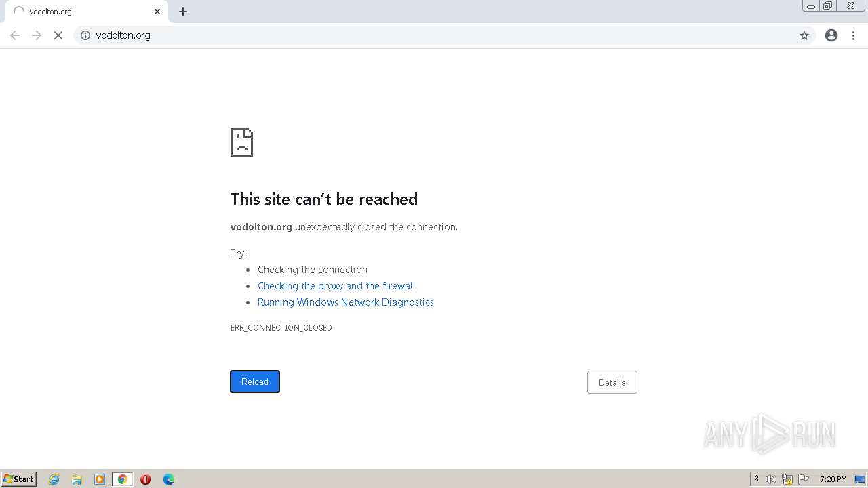Image resolution: width=868 pixels, height=488 pixels.
Task: Restore down the Chrome window
Action: 828,6
